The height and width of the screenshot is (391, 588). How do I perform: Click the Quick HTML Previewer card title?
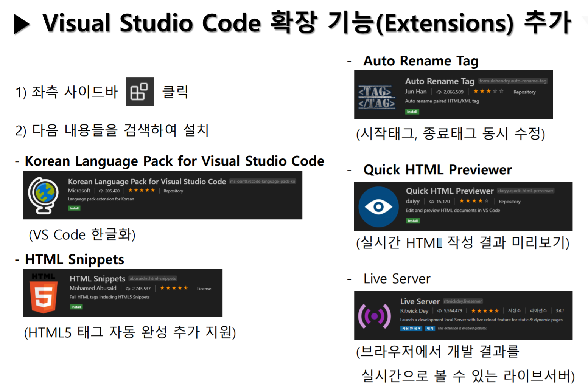click(450, 191)
